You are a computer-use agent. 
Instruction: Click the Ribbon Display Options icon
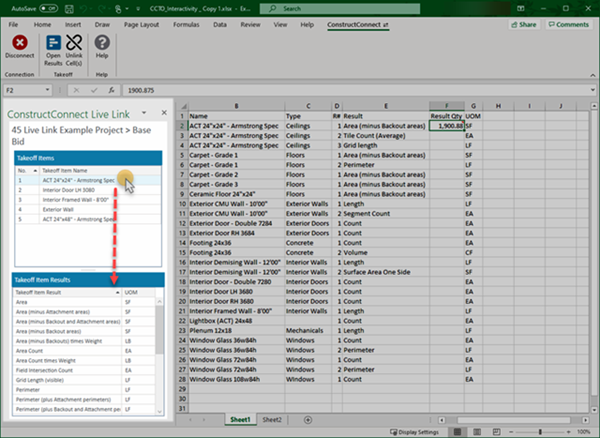[520, 8]
